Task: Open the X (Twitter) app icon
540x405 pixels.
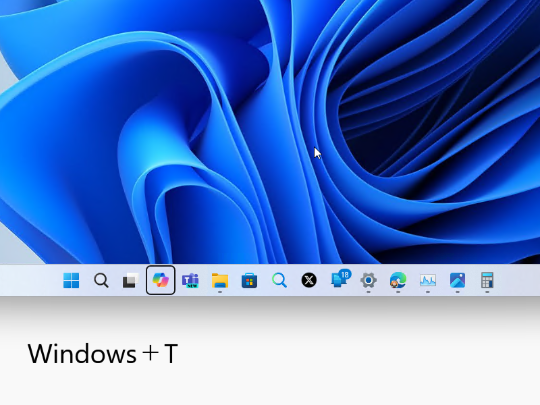Action: coord(309,280)
